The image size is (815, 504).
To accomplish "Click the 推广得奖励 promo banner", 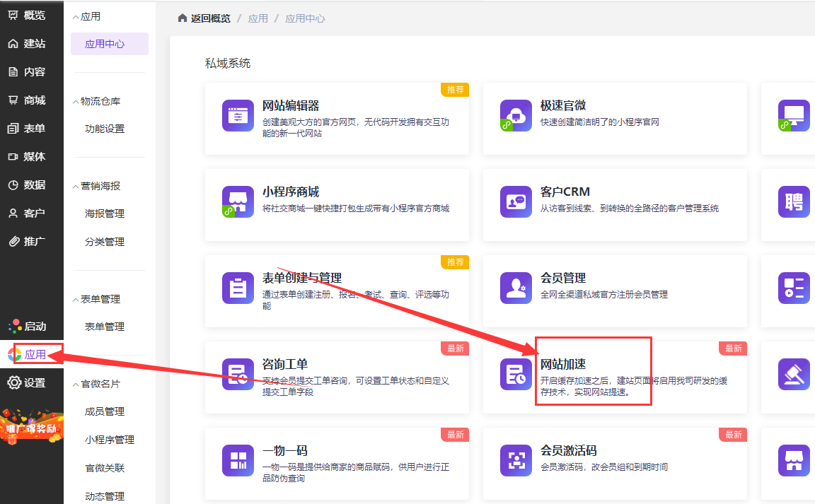I will (x=32, y=427).
